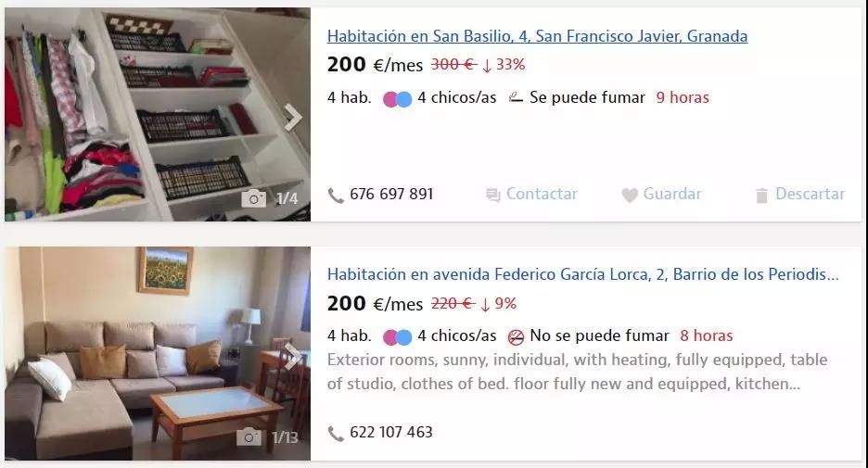Open the living room photo thumbnail
Image resolution: width=868 pixels, height=468 pixels.
(158, 353)
